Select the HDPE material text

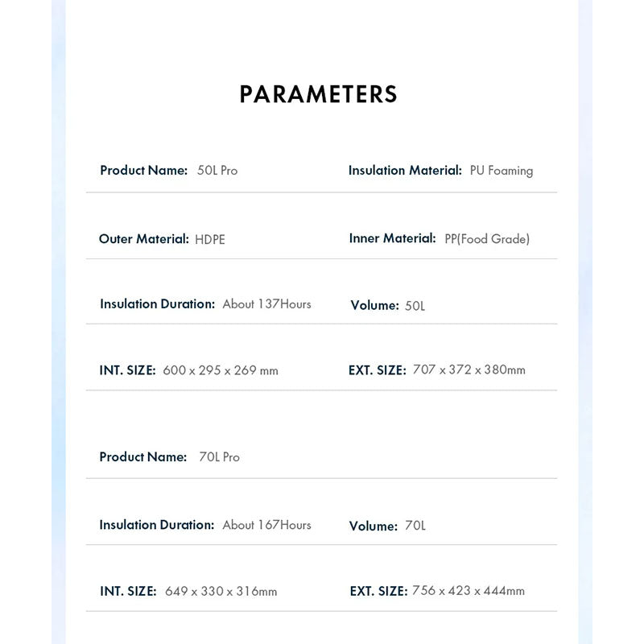210,239
